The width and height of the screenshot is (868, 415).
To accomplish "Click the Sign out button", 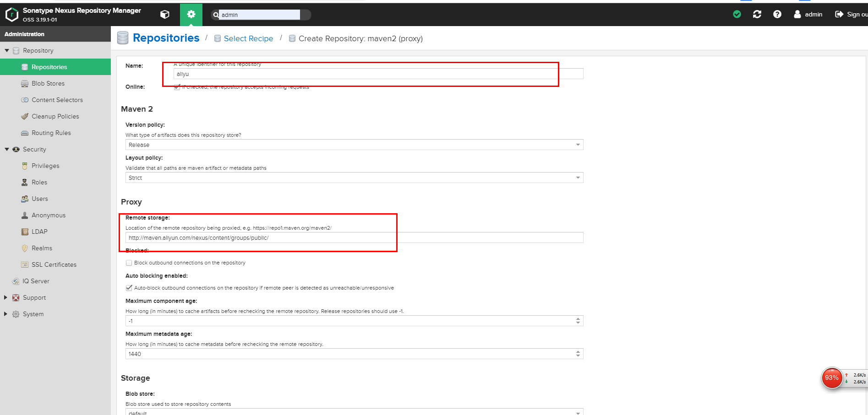I will pos(851,14).
